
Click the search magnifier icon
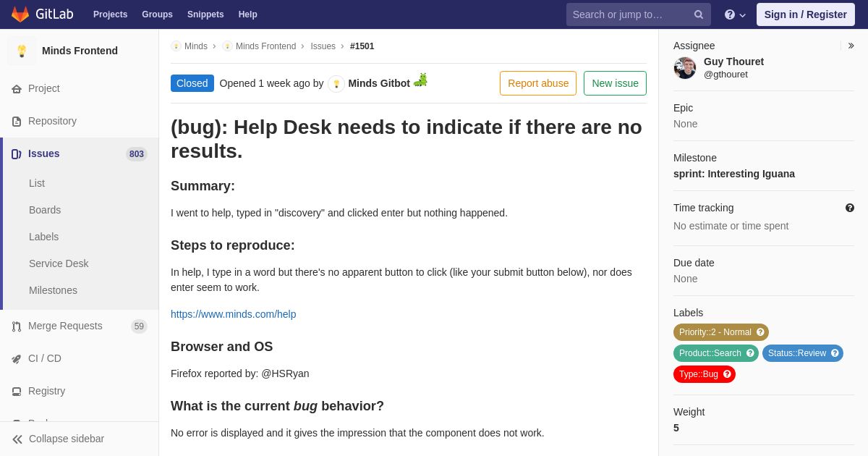(699, 14)
